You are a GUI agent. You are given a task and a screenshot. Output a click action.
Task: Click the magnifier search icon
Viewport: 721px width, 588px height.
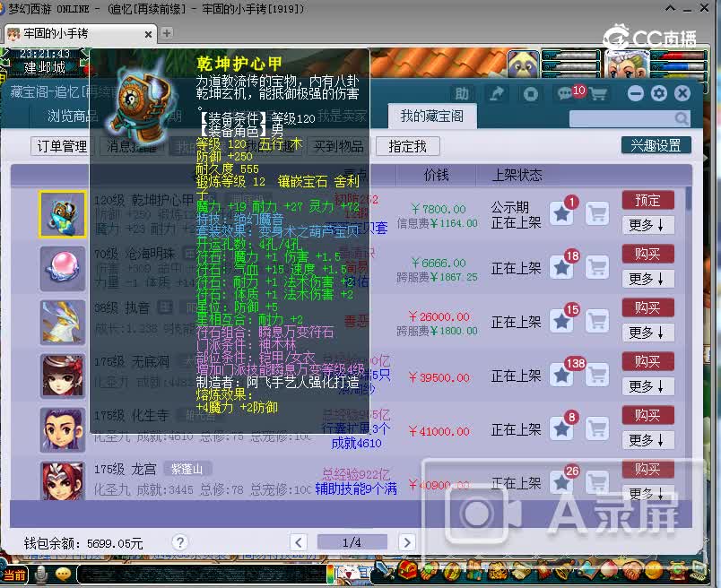[x=682, y=118]
